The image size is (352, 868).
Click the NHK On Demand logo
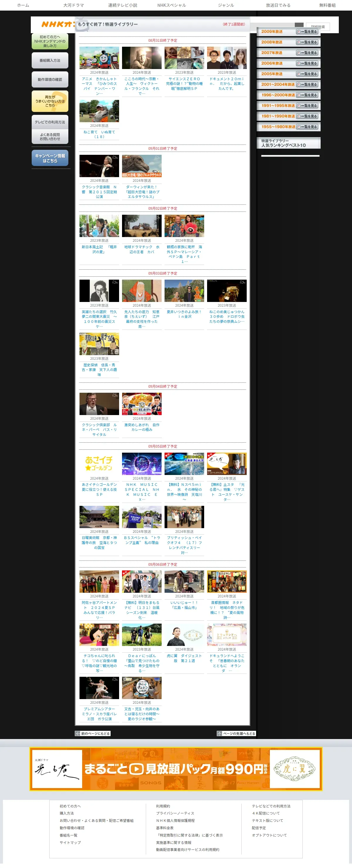tap(58, 24)
